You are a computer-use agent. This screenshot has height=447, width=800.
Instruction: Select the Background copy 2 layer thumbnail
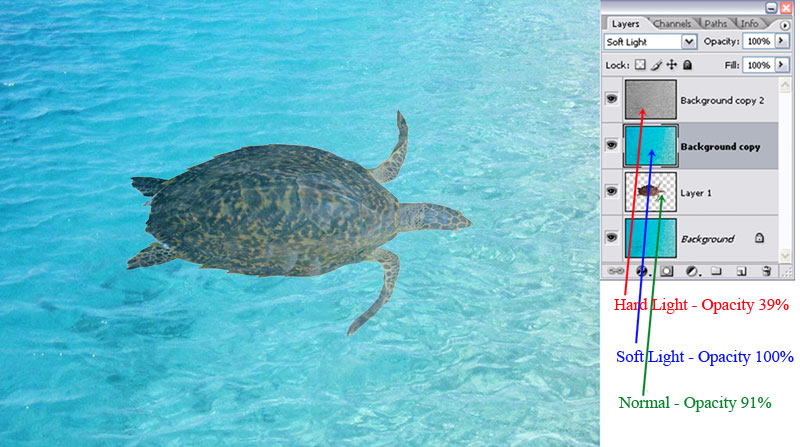tap(651, 100)
